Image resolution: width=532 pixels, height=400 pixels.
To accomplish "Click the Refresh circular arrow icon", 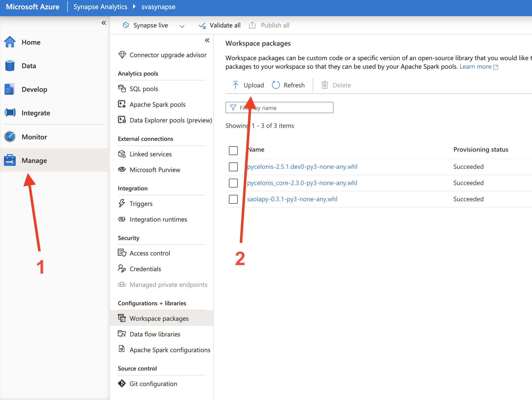I will 276,85.
